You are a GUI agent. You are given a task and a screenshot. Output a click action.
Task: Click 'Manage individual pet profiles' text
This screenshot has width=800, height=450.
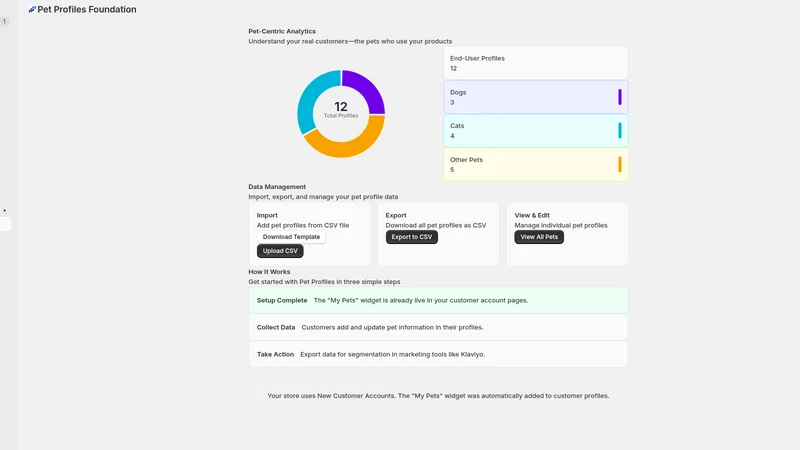[561, 225]
